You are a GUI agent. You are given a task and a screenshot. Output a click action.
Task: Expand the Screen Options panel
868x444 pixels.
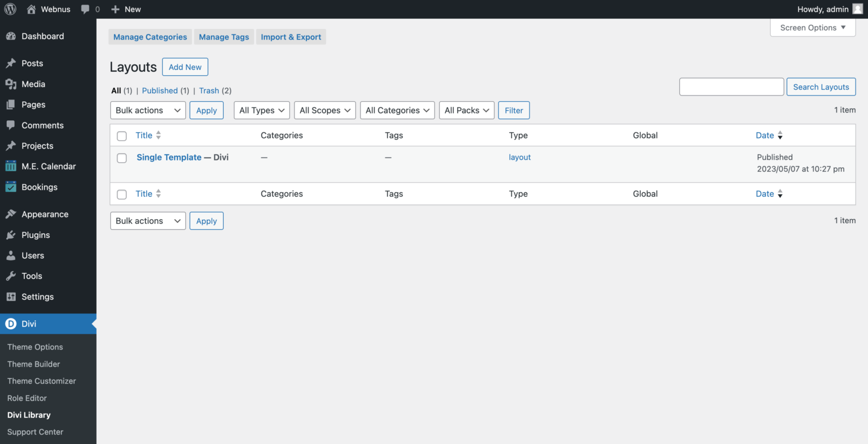[x=812, y=27]
